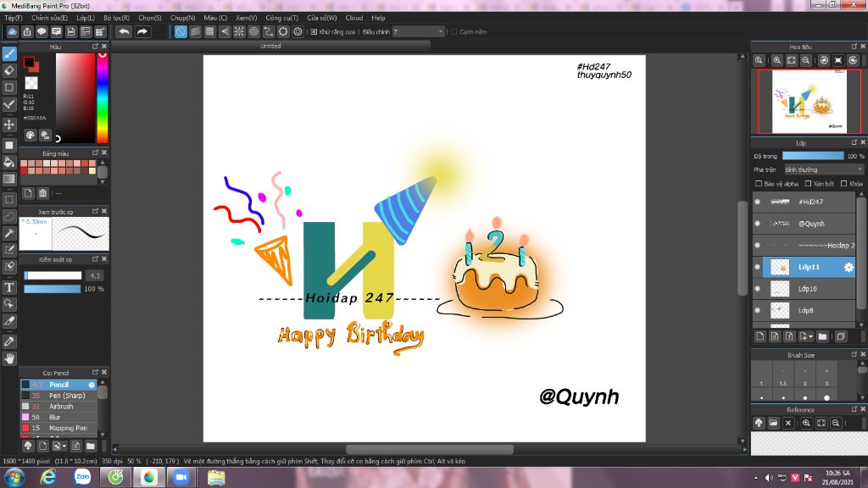Check the Khóa lock checkbox
The image size is (868, 488).
pyautogui.click(x=843, y=184)
